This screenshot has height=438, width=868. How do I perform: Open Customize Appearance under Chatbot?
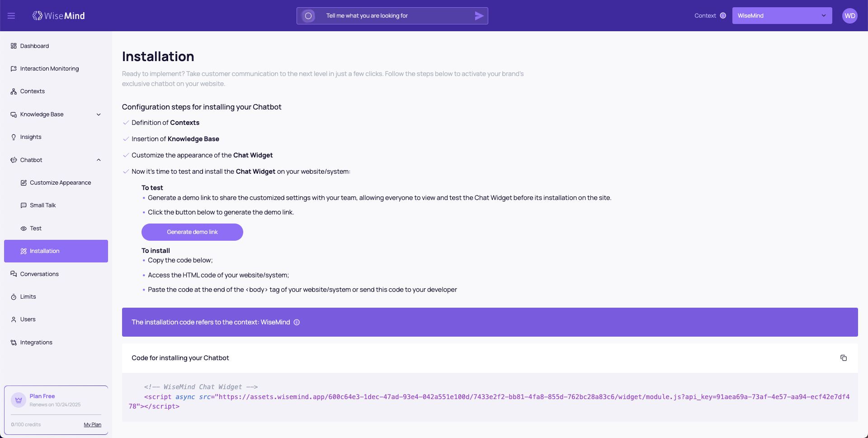(x=60, y=183)
